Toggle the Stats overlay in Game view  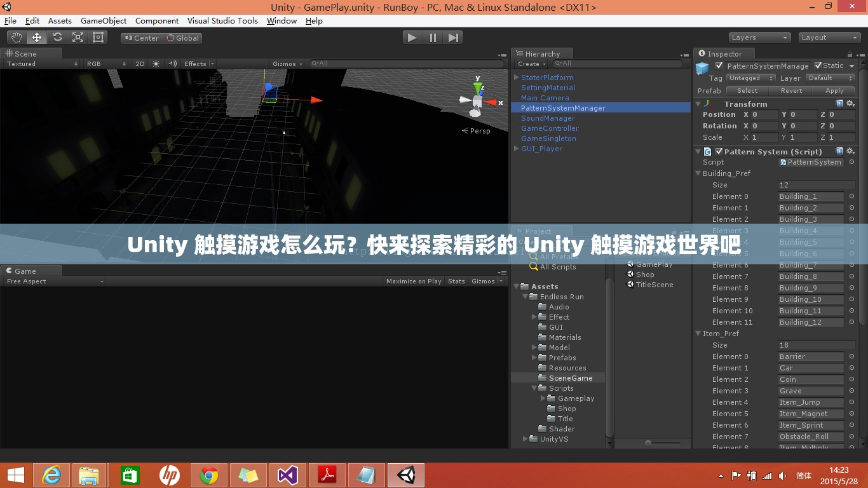456,281
